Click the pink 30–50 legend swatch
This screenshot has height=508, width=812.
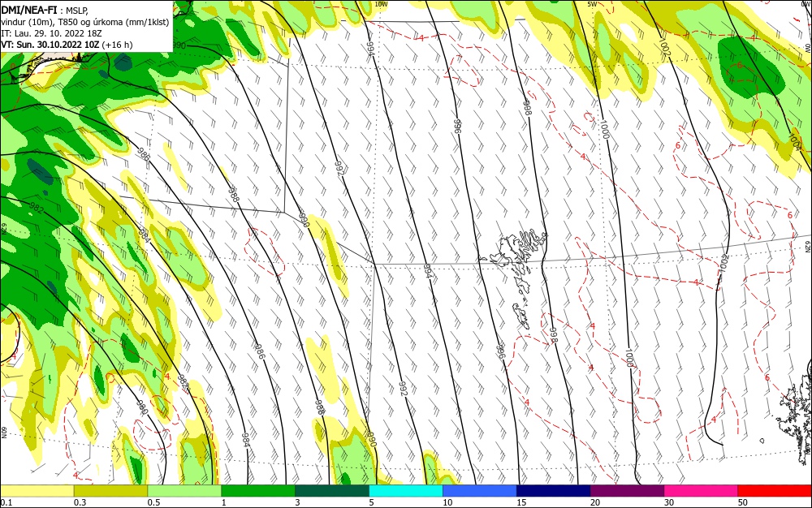pyautogui.click(x=701, y=491)
